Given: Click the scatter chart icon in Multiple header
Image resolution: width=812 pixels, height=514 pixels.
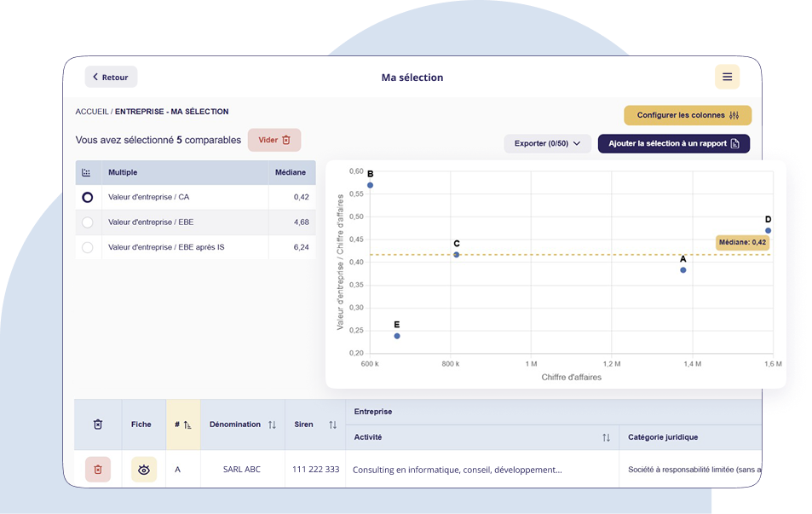Looking at the screenshot, I should [x=86, y=172].
